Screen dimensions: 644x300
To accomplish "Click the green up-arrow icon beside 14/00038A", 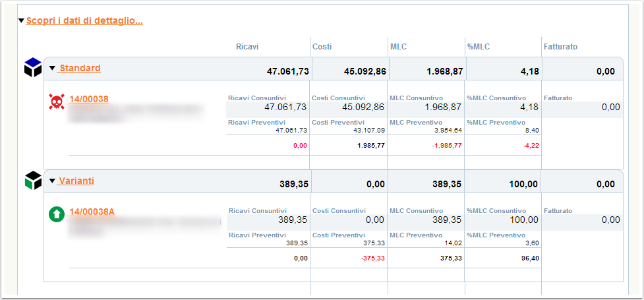I will [x=57, y=214].
